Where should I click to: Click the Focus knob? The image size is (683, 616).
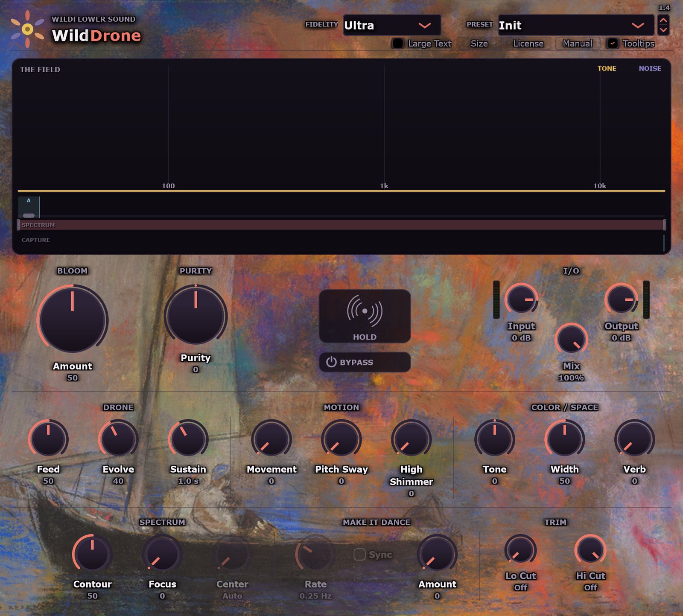click(162, 554)
